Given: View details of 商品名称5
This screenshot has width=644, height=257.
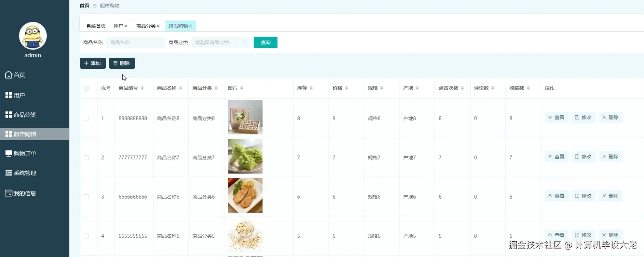Looking at the screenshot, I should click(556, 235).
